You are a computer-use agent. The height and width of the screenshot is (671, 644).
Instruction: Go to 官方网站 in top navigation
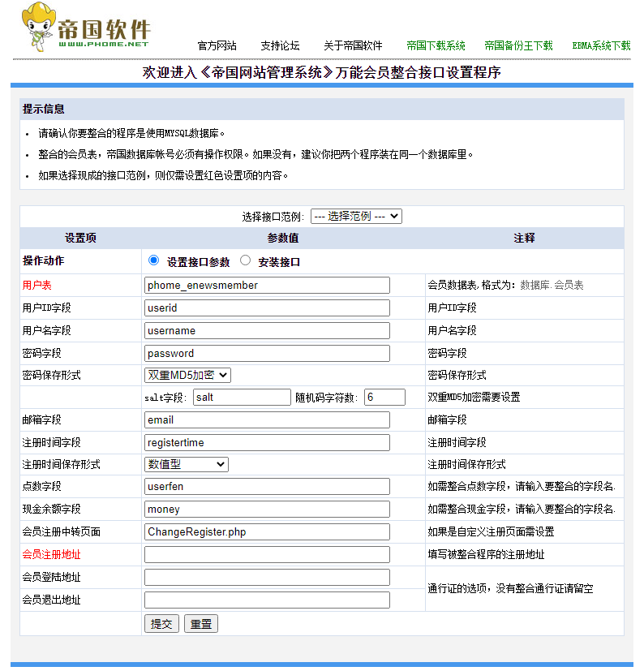[217, 45]
